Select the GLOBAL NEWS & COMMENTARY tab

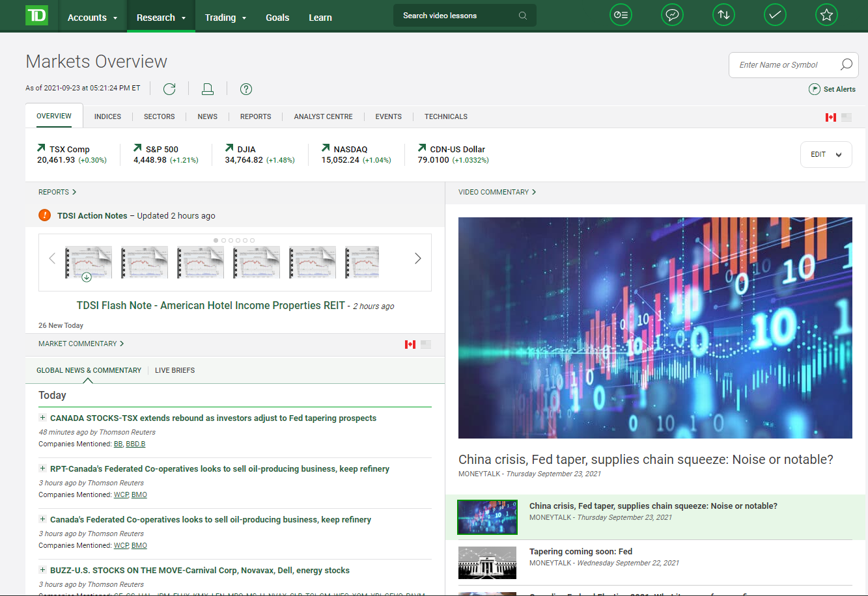click(x=89, y=370)
